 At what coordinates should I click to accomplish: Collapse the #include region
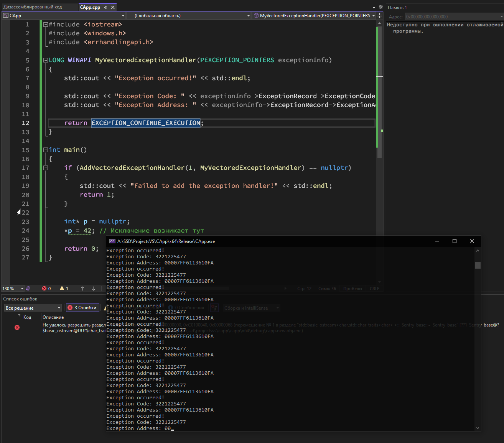[46, 25]
